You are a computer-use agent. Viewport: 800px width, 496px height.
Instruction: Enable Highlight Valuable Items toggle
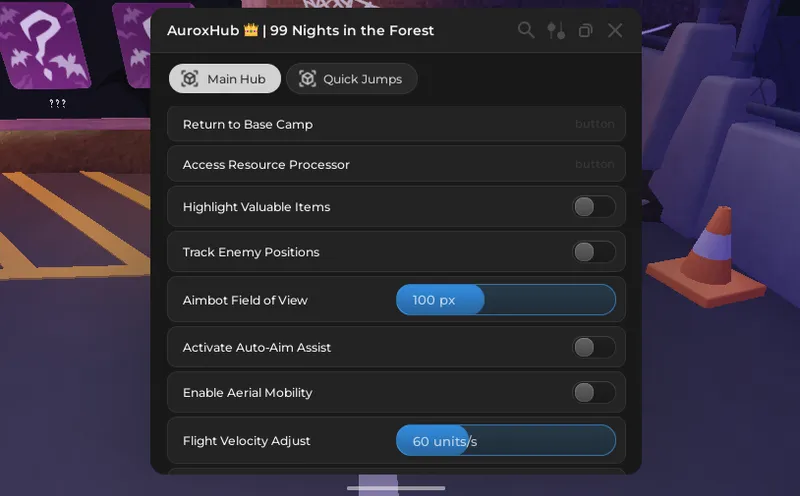pos(593,207)
